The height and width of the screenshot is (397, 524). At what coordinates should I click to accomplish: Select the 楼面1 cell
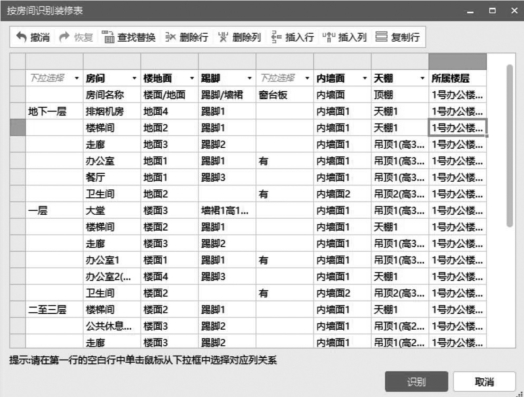[169, 260]
